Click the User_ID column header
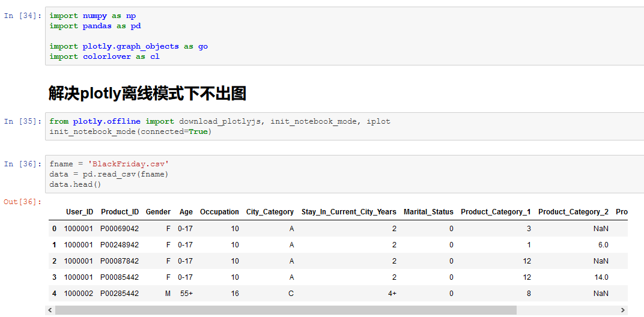 click(80, 212)
